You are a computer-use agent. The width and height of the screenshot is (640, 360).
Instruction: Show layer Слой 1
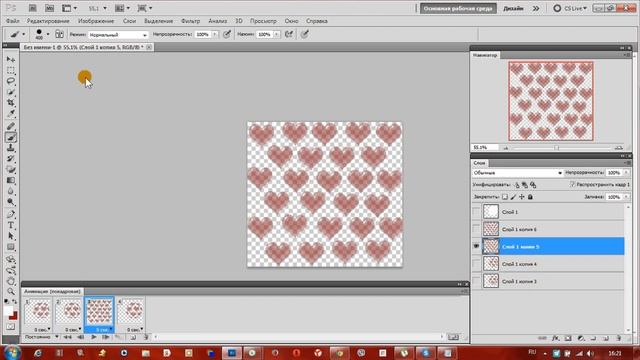click(476, 212)
